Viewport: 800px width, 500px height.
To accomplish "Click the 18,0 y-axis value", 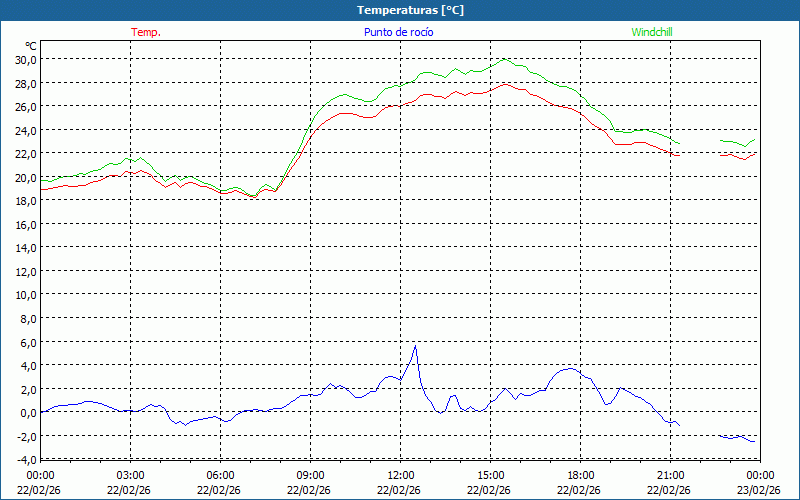I will point(25,200).
